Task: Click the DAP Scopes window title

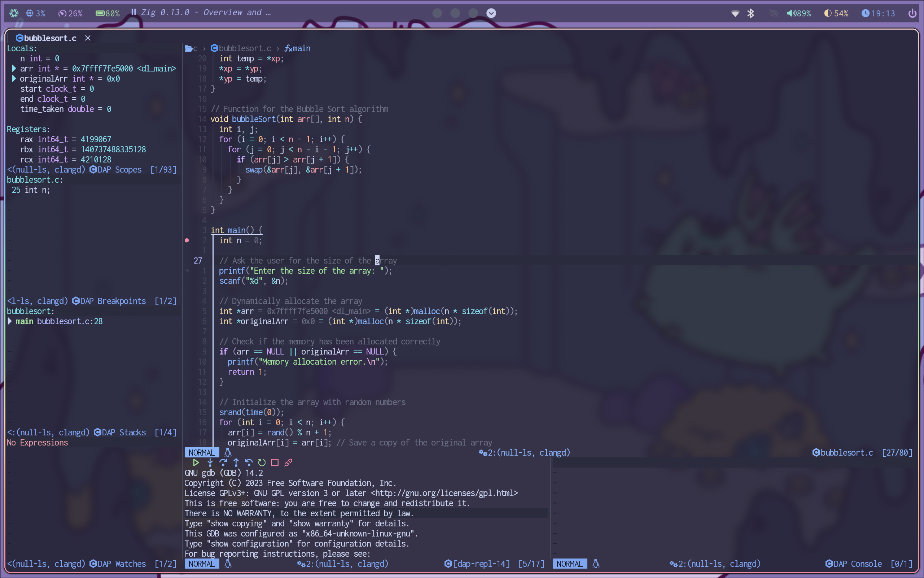Action: 119,169
